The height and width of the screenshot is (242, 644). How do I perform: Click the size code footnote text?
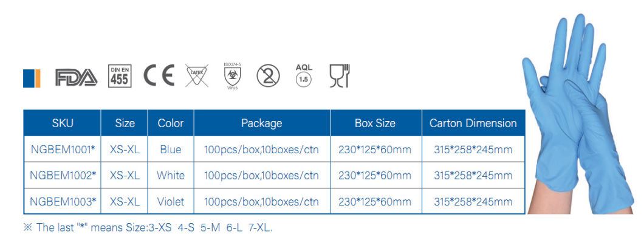click(148, 227)
